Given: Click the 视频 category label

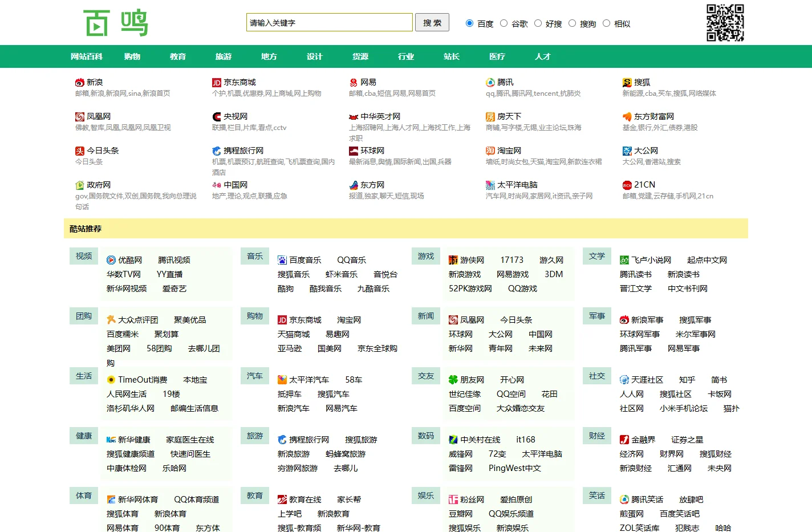Looking at the screenshot, I should pos(84,256).
